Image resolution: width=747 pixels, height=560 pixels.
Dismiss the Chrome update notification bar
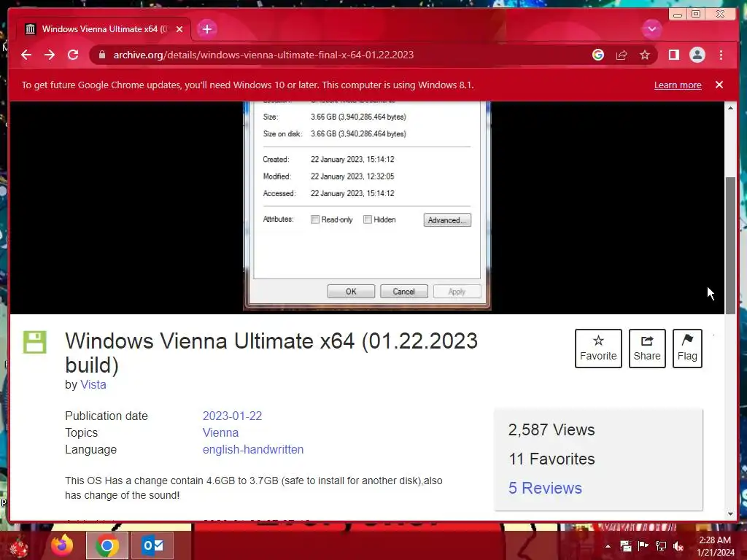point(719,85)
